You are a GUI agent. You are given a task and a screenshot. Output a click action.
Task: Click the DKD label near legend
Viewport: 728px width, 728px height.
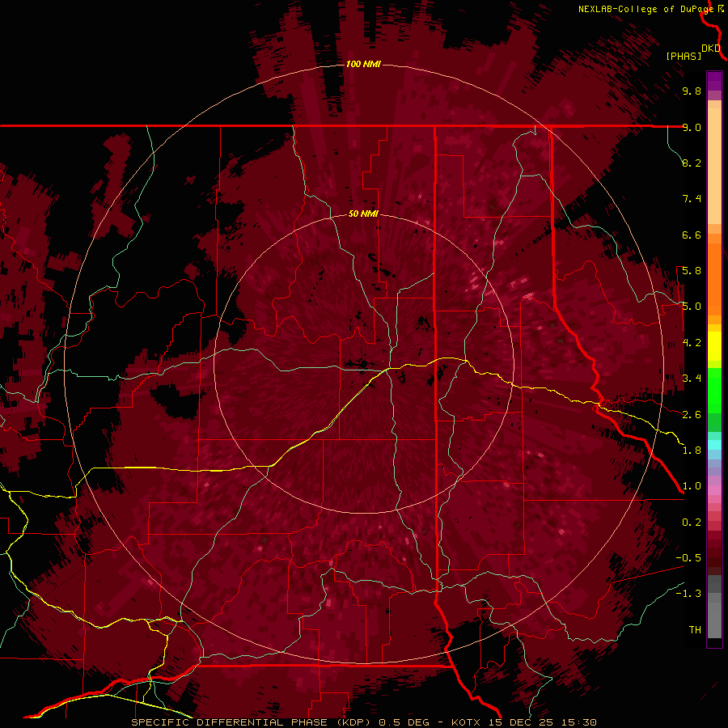tap(711, 49)
